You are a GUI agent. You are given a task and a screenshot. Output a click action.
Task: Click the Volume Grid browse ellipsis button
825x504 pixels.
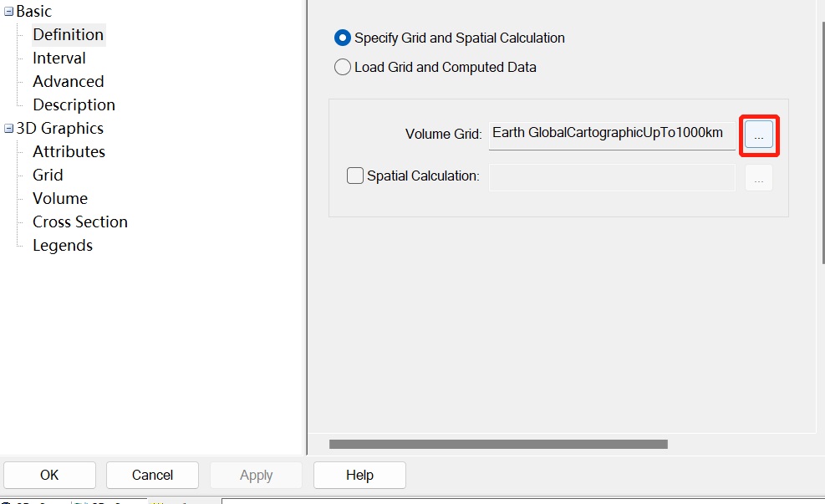pos(759,135)
